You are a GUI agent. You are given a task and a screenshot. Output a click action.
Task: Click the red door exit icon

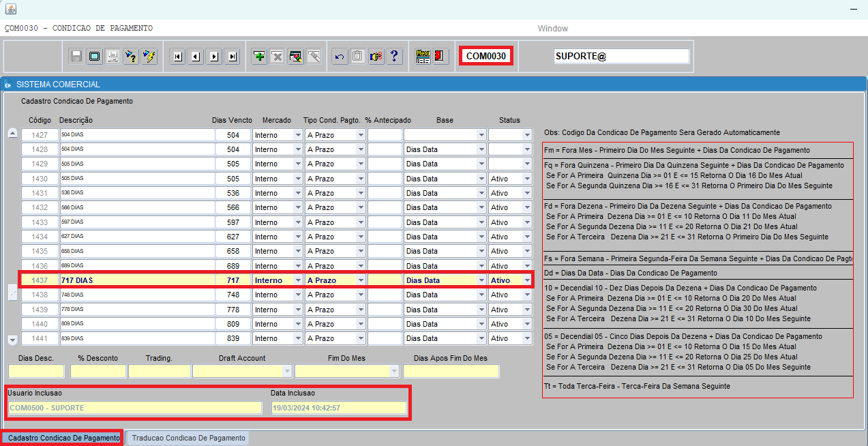(440, 57)
